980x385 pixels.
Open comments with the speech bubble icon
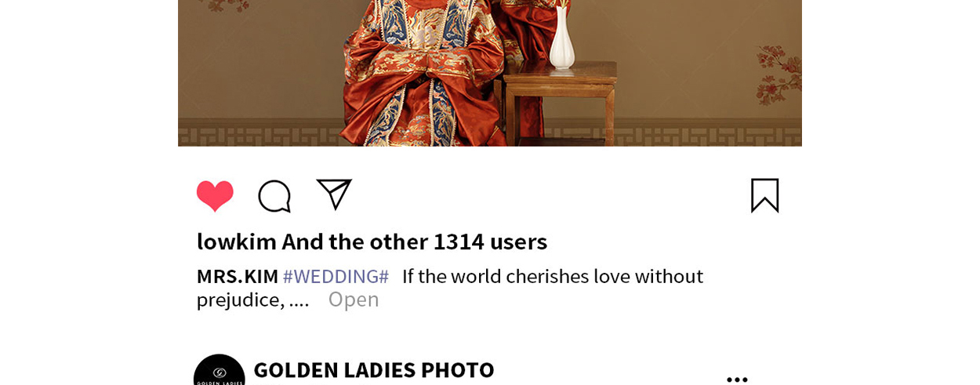274,196
